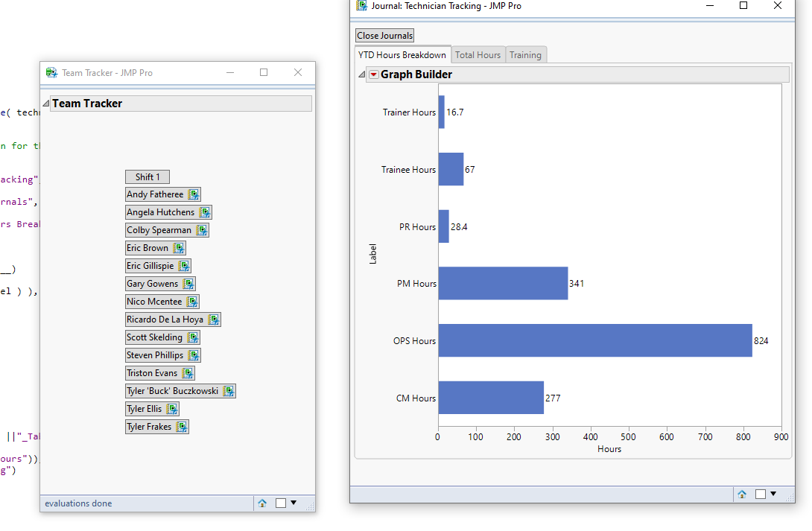812x531 pixels.
Task: Click the journal icon beside Eric Brown
Action: point(179,248)
